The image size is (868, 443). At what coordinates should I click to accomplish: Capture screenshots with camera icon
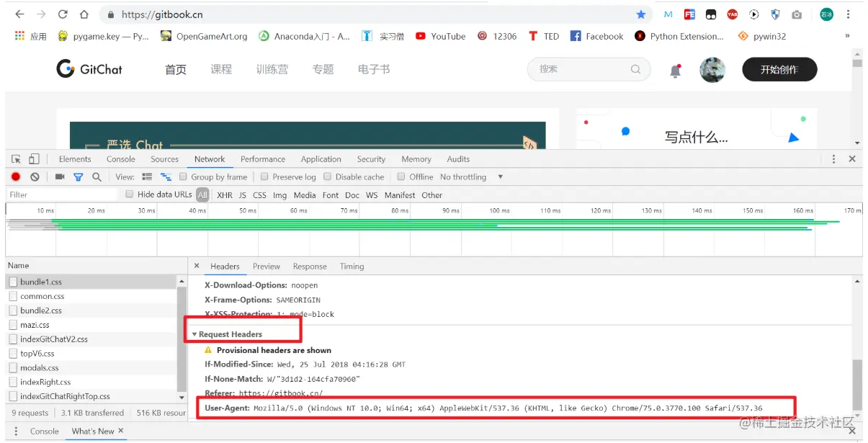(x=60, y=176)
